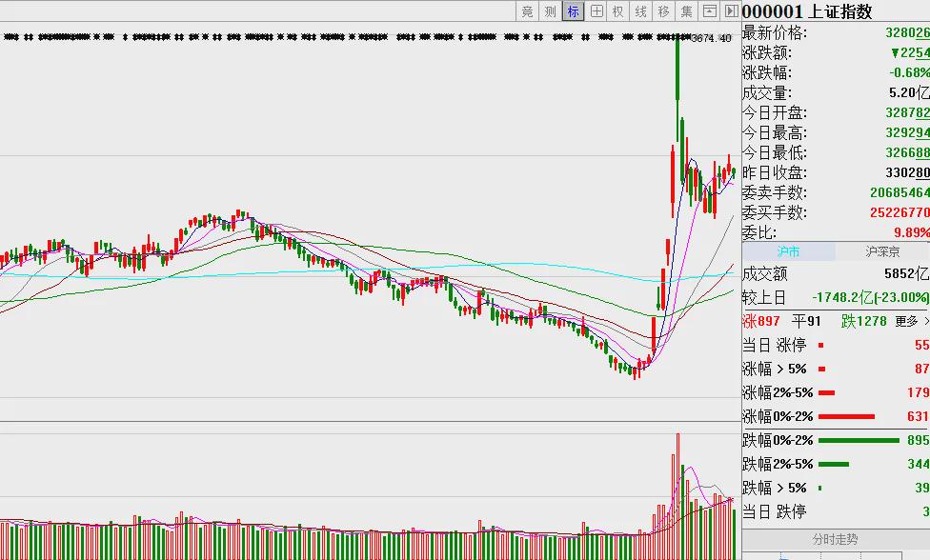Click the grid window-split icon
Screen dimensions: 930x560
[596, 11]
